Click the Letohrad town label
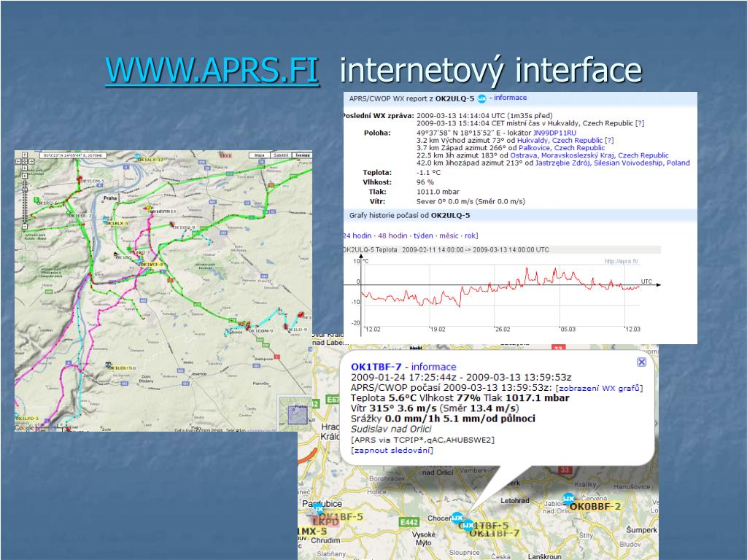 515,501
